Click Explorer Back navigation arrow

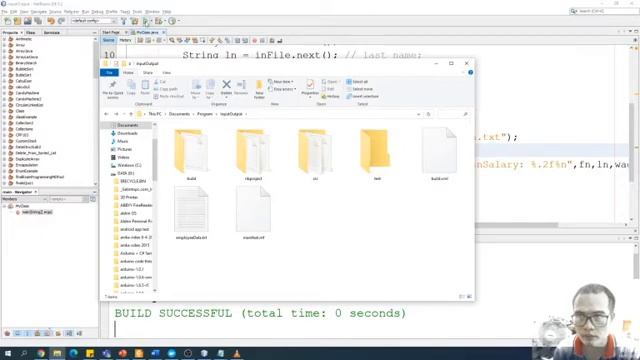(107, 114)
